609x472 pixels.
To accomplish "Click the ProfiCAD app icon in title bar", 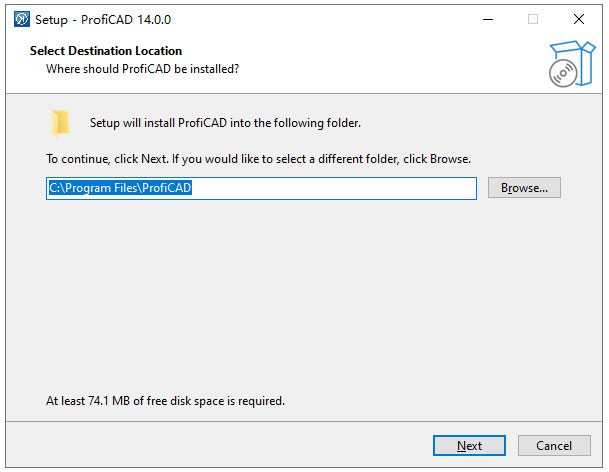I will (x=22, y=19).
